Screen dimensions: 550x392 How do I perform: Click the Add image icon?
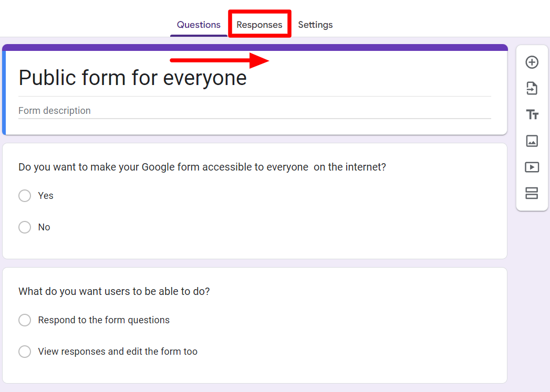[x=532, y=141]
